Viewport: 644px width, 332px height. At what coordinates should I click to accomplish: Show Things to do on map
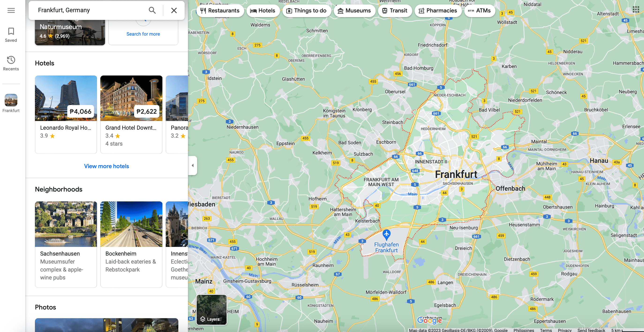pos(306,11)
